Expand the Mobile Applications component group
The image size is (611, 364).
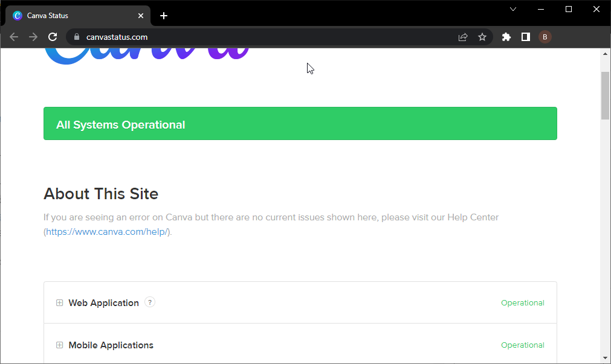59,345
